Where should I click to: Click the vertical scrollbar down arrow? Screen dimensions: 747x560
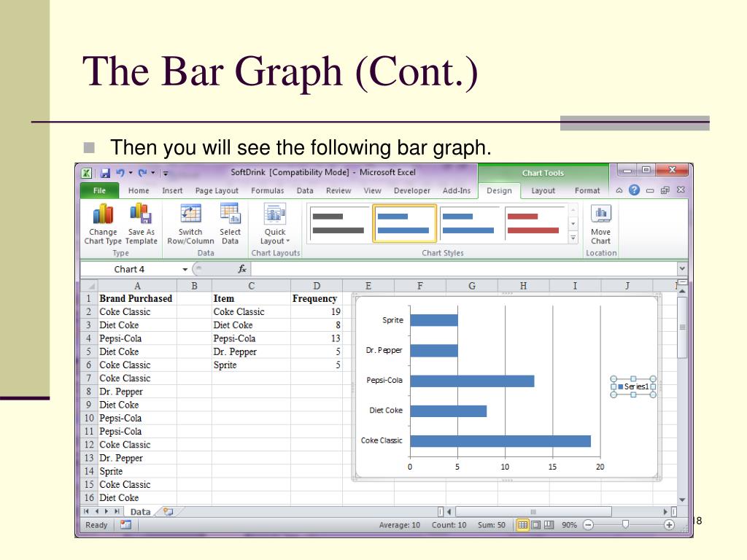click(682, 499)
